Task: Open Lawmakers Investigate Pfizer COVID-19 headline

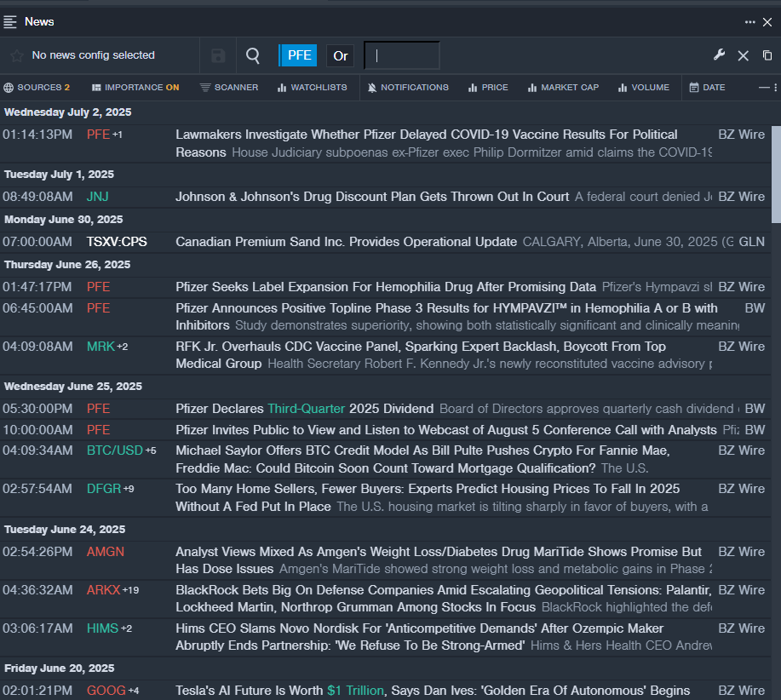Action: [x=427, y=143]
